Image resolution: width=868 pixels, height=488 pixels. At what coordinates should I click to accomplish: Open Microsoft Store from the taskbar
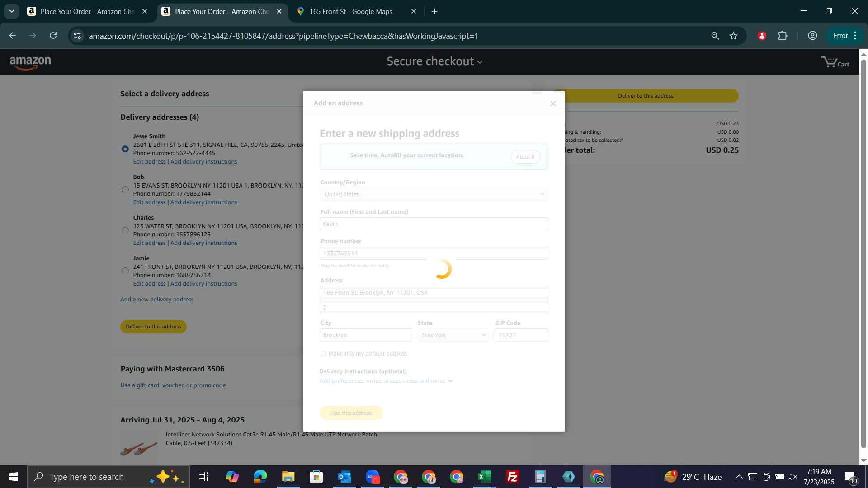point(316,477)
